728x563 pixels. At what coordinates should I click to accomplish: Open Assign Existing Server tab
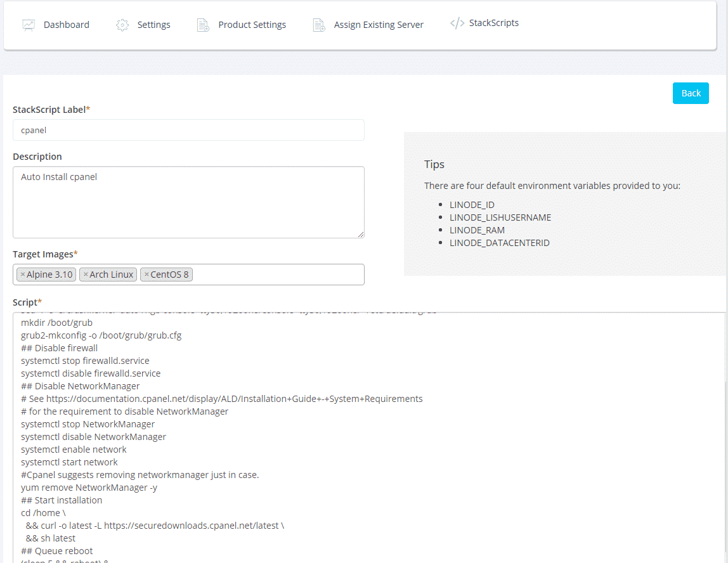368,25
